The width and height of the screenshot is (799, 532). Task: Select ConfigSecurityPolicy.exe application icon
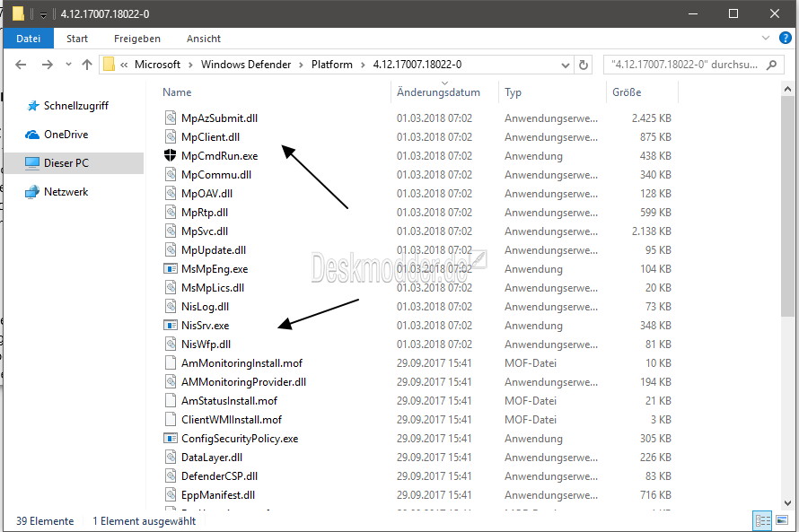171,439
